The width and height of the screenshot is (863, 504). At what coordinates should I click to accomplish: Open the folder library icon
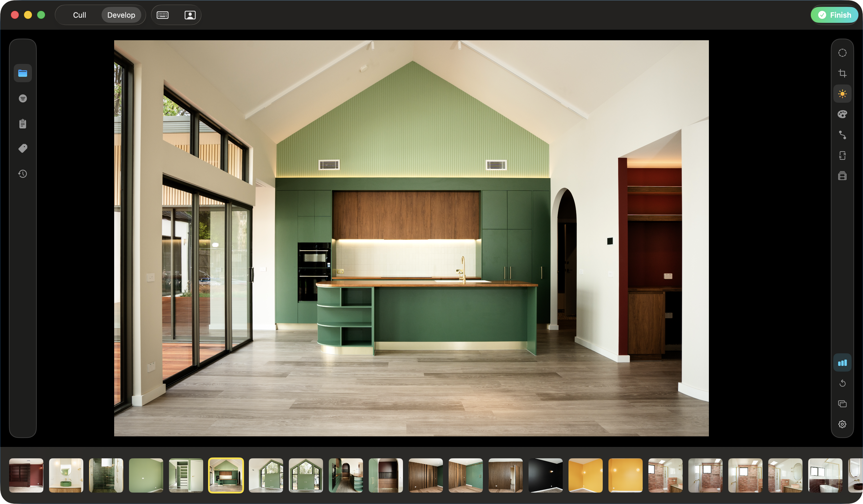[x=23, y=73]
